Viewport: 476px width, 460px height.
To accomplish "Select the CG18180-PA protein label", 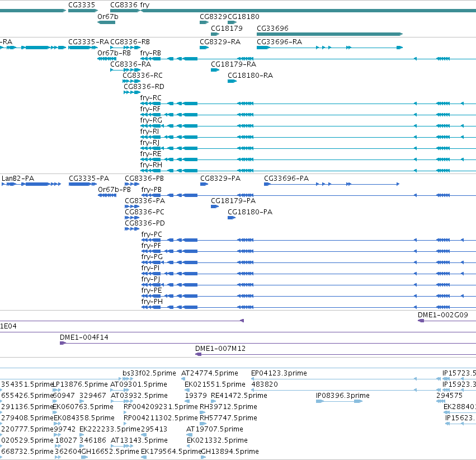I will click(x=250, y=212).
